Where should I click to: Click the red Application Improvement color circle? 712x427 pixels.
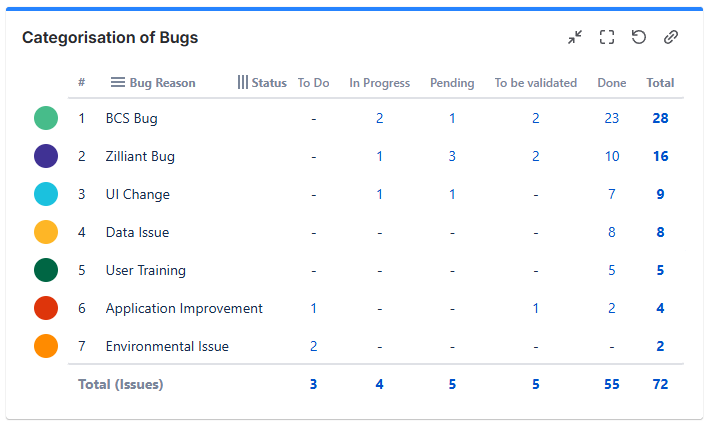(x=46, y=308)
